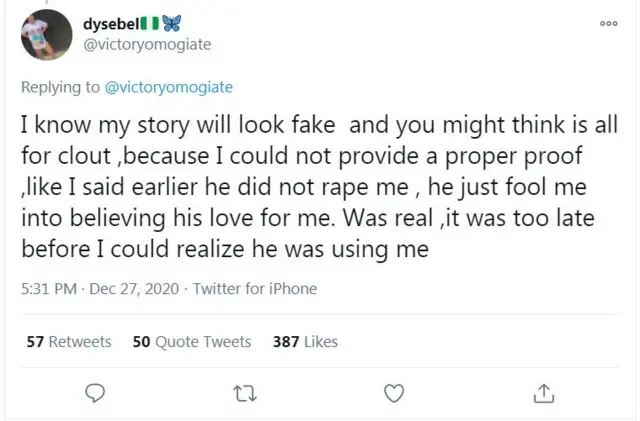Viewport: 640px width, 421px height.
Task: Click the reply speech bubble icon
Action: click(96, 392)
